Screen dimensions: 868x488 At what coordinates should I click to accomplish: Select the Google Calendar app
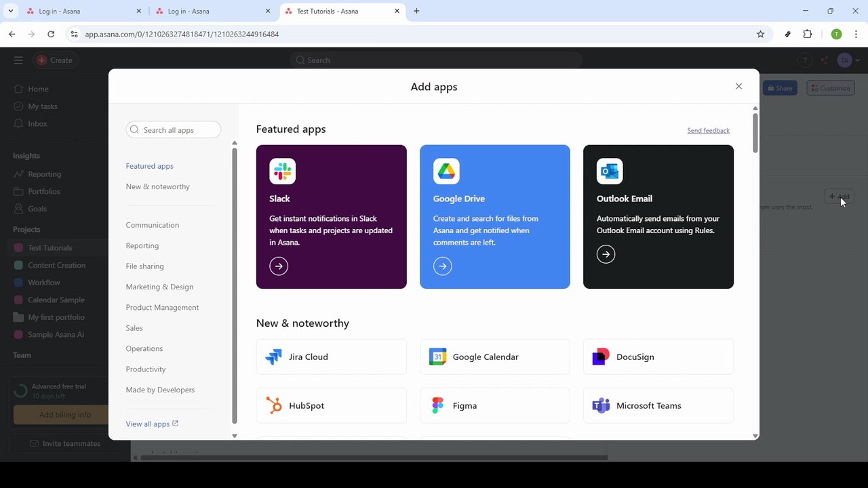[495, 357]
